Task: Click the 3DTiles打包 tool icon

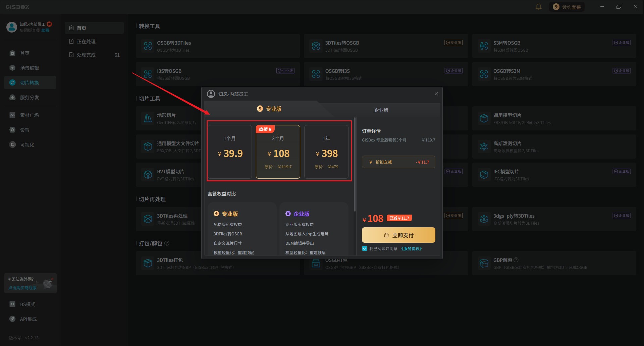Action: click(x=148, y=263)
